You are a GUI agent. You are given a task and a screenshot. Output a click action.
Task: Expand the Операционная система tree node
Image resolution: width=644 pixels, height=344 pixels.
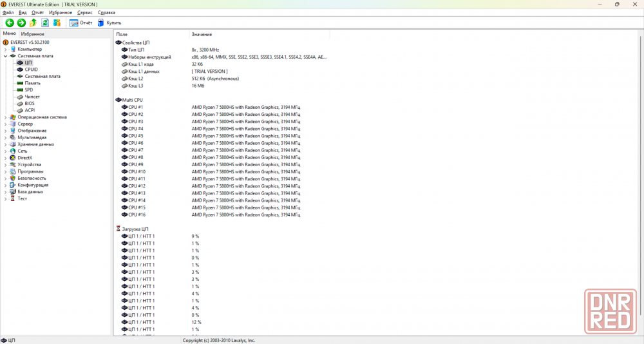(x=5, y=117)
